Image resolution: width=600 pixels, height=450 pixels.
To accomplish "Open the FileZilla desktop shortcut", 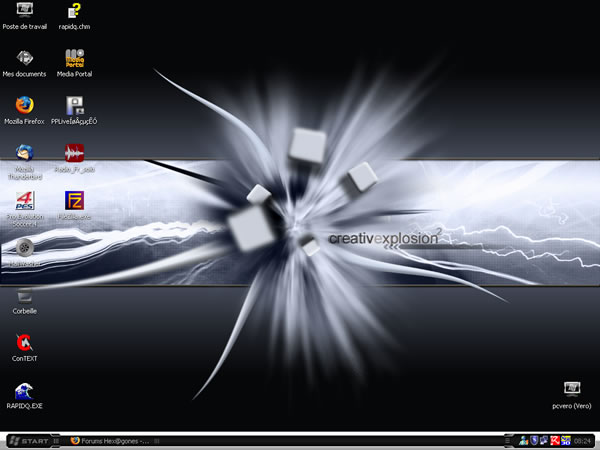I will [74, 200].
